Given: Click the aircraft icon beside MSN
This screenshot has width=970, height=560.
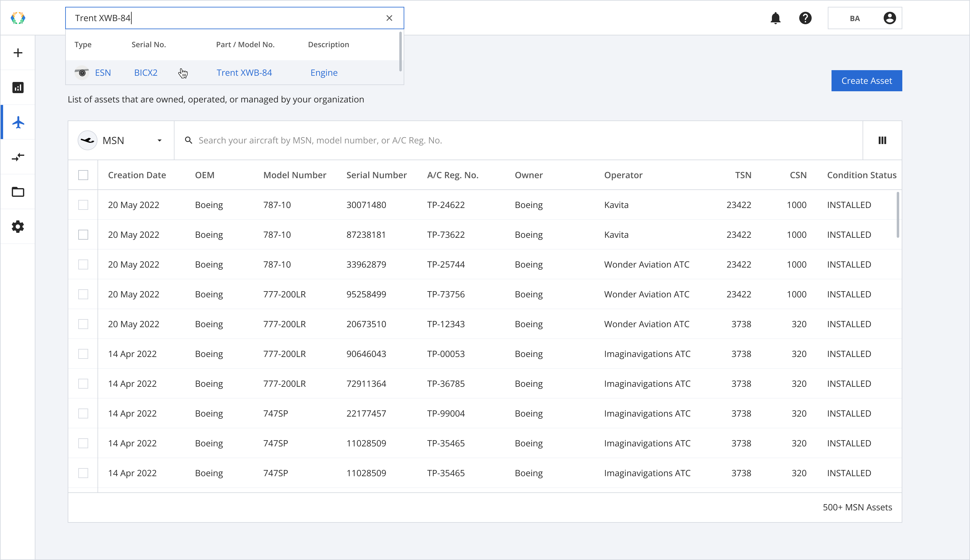Looking at the screenshot, I should pos(87,140).
